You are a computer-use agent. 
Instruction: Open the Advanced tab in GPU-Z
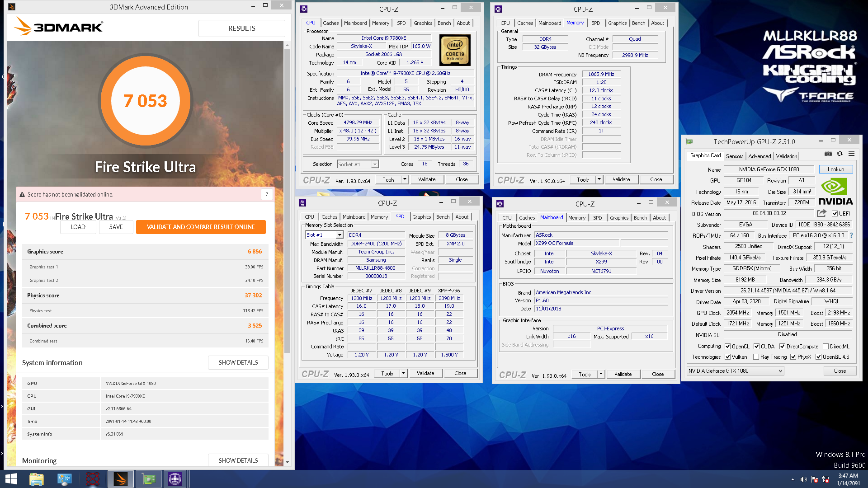[759, 156]
